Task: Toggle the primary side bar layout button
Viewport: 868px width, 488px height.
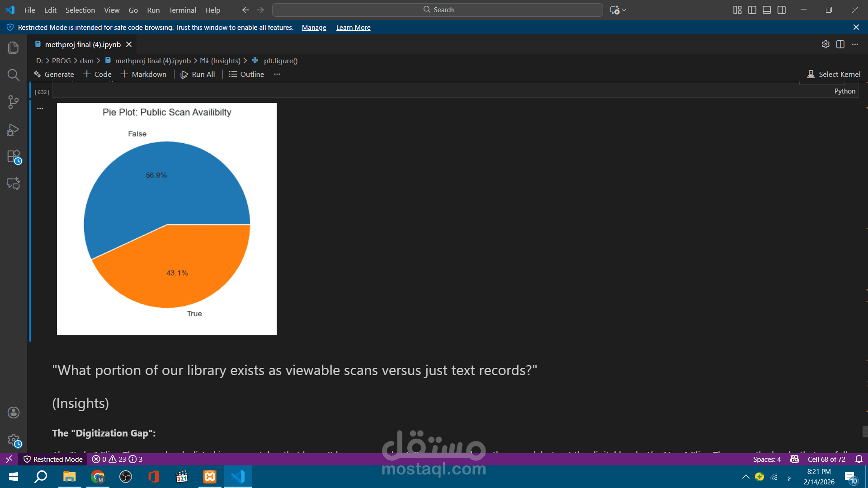Action: pyautogui.click(x=752, y=10)
